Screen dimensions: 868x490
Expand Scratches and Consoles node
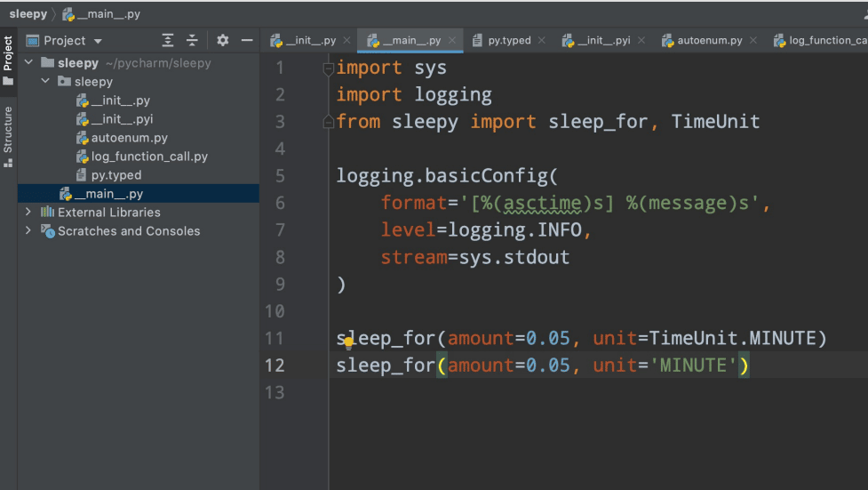28,231
